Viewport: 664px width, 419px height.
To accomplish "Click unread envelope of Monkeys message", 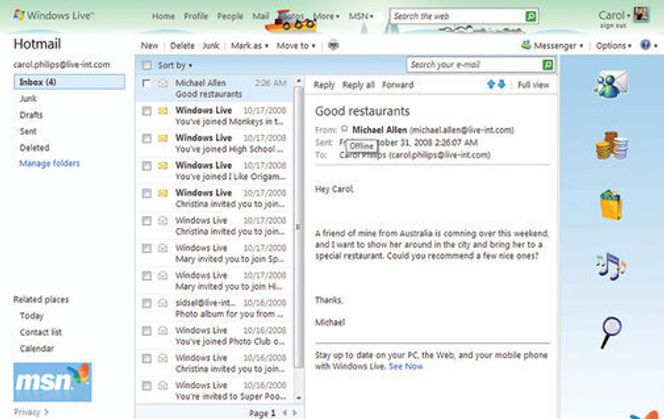I will pyautogui.click(x=163, y=111).
